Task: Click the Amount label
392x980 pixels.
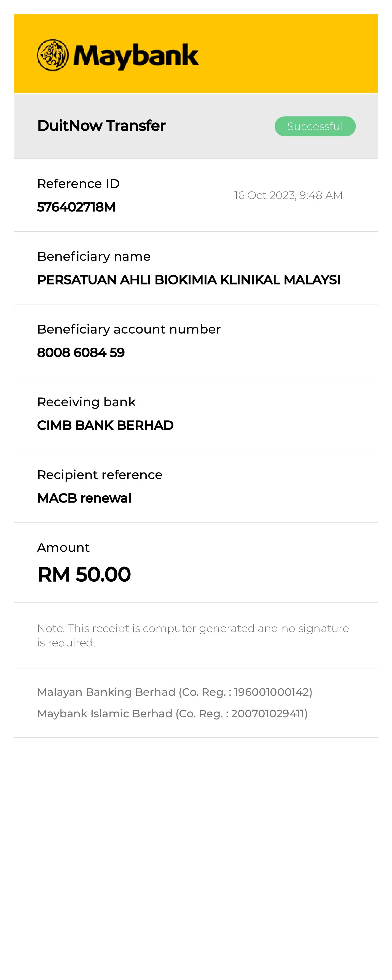Action: [63, 547]
